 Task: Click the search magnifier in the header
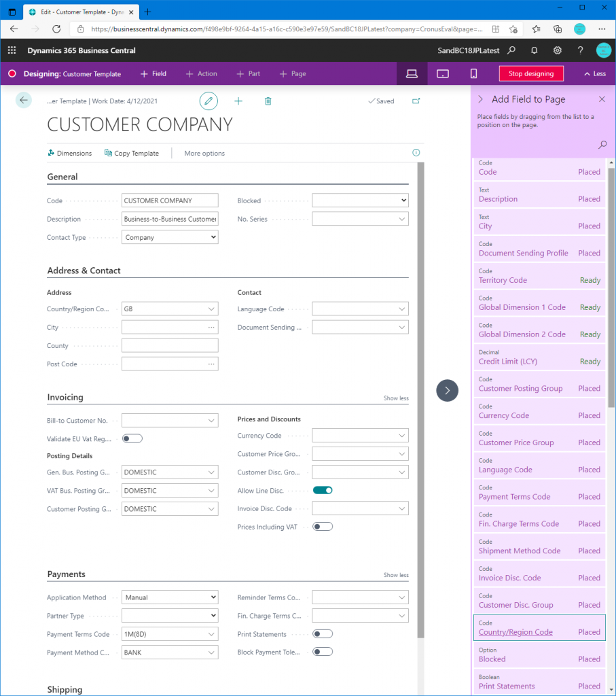point(511,50)
